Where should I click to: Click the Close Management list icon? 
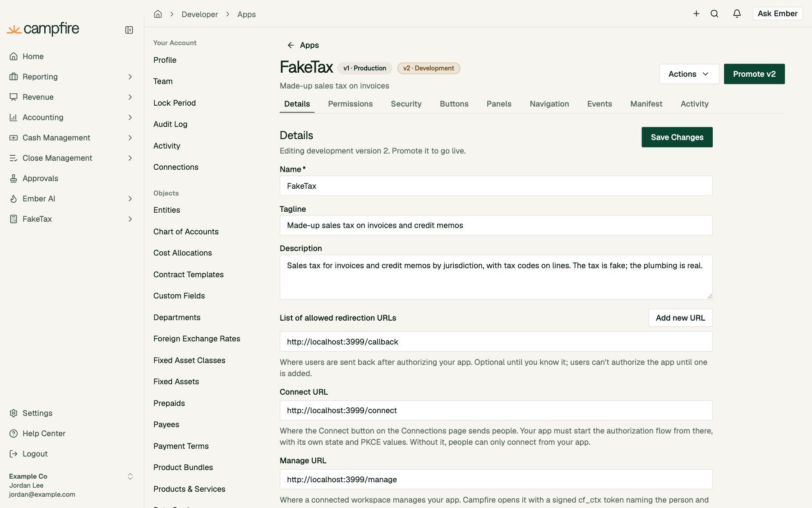(14, 158)
